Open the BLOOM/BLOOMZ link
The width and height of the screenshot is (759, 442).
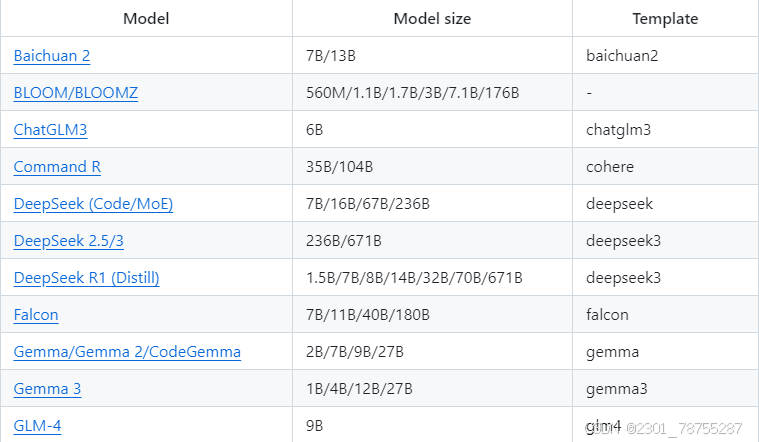(x=76, y=92)
